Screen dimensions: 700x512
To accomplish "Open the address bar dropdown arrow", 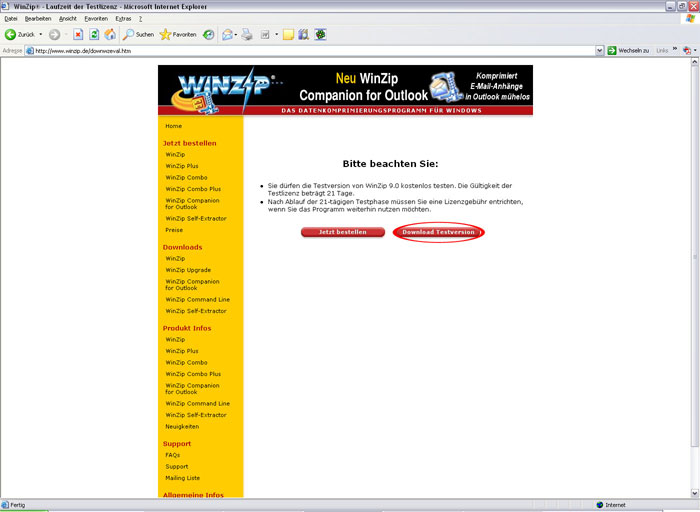I will point(600,51).
